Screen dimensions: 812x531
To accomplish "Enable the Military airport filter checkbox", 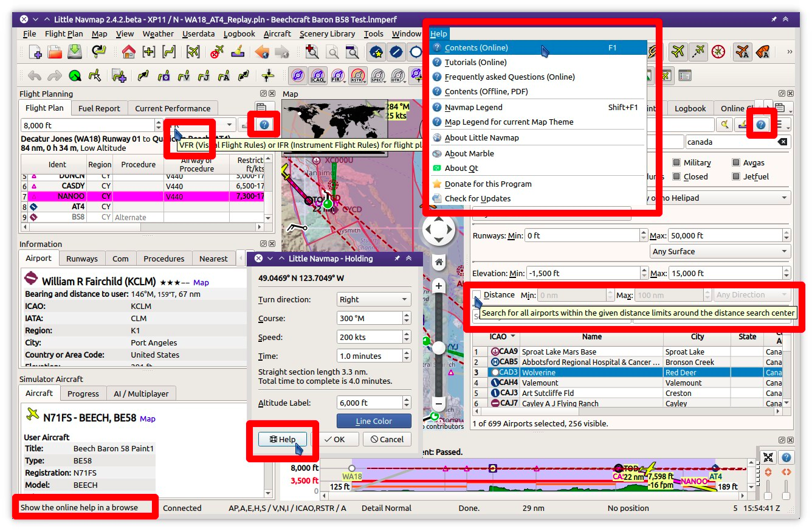I will pyautogui.click(x=676, y=162).
